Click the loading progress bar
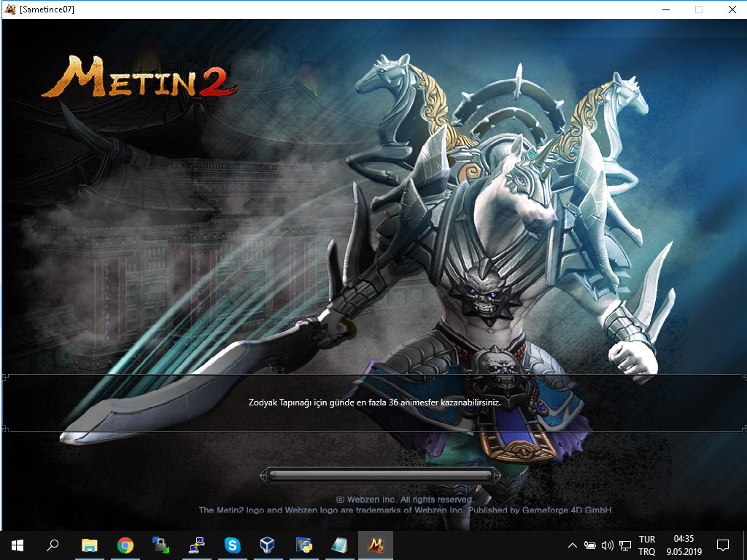 tap(380, 475)
